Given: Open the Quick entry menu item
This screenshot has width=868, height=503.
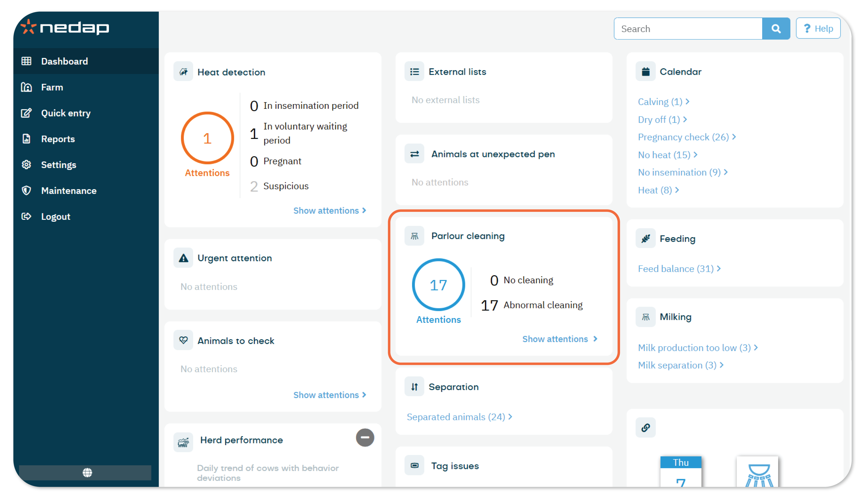Looking at the screenshot, I should (86, 113).
